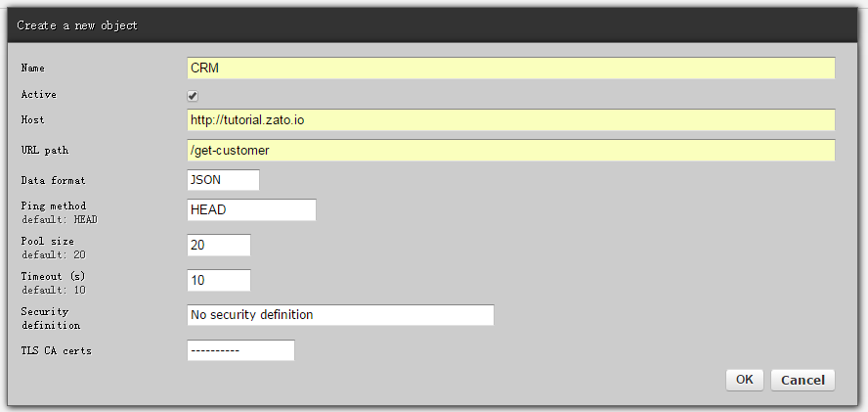Click the Name field containing CRM
Viewport: 868px width, 412px height.
510,69
